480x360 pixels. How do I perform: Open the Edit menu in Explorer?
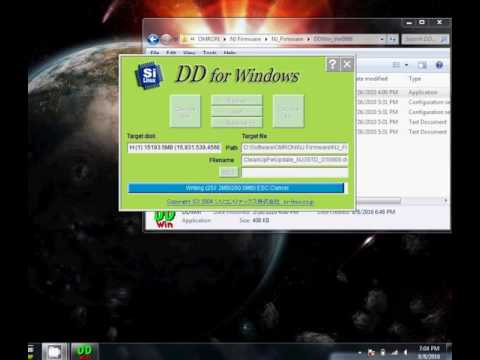click(171, 53)
